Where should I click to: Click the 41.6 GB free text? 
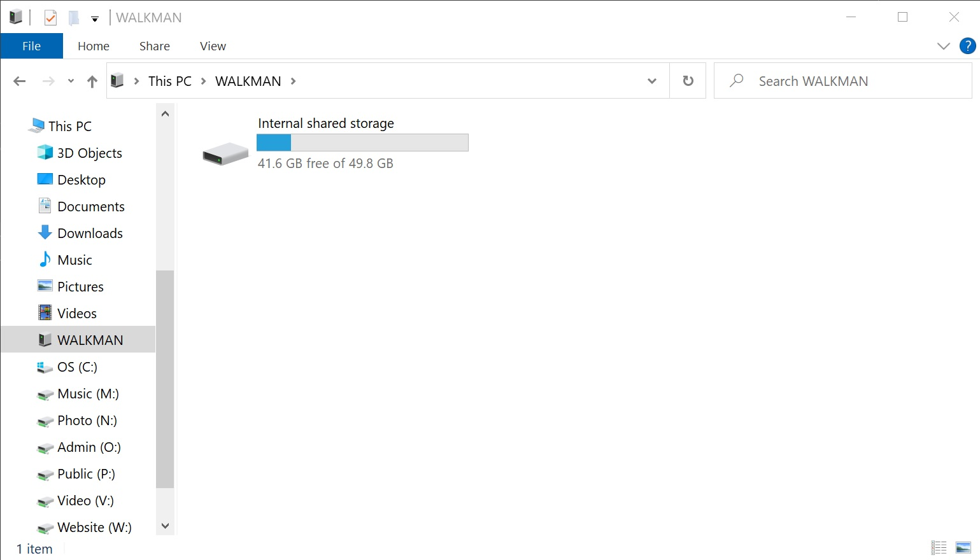point(325,164)
